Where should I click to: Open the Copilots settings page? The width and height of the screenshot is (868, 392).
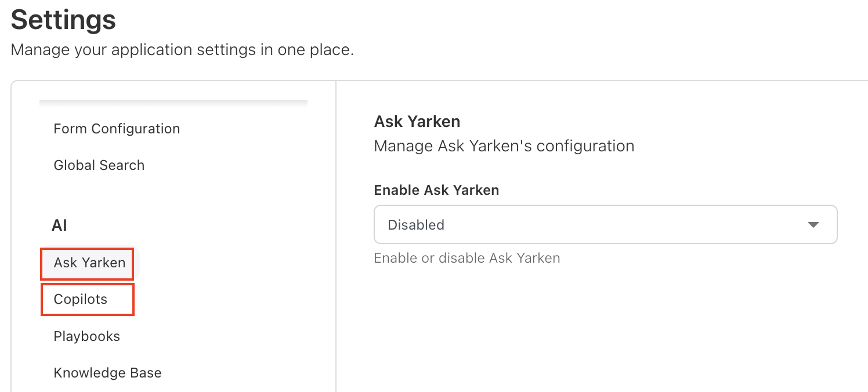pyautogui.click(x=81, y=300)
